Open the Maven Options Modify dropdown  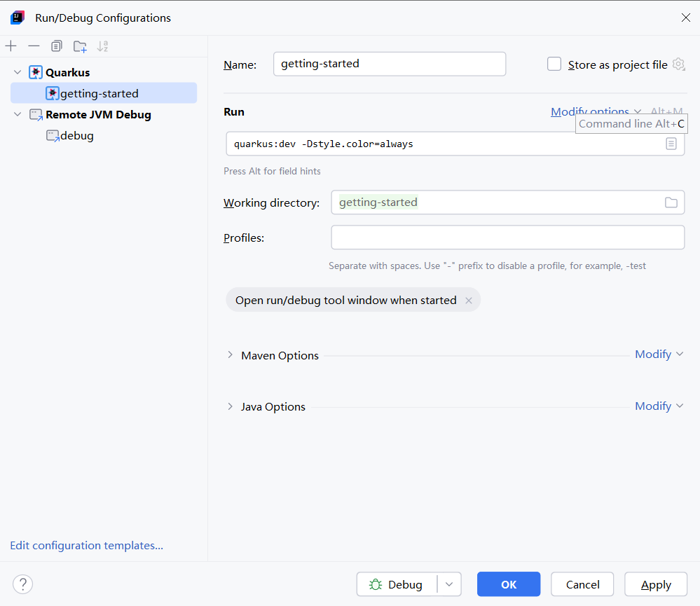tap(659, 354)
